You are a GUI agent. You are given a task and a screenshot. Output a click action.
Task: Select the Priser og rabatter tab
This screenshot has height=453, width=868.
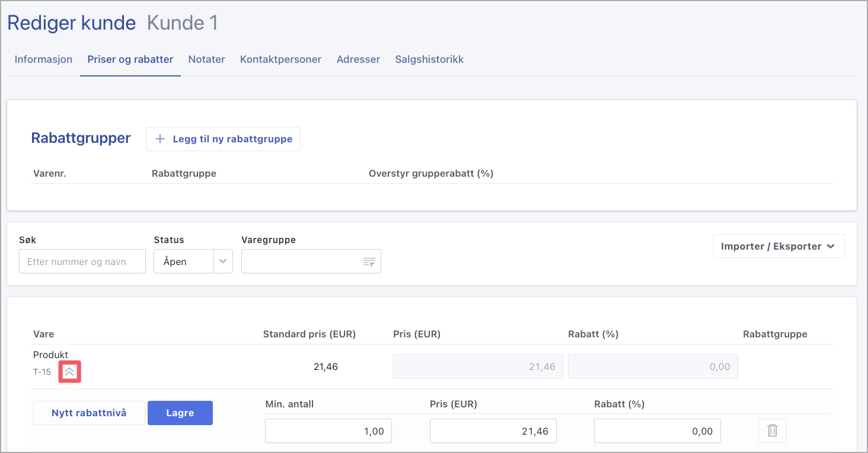pos(130,59)
